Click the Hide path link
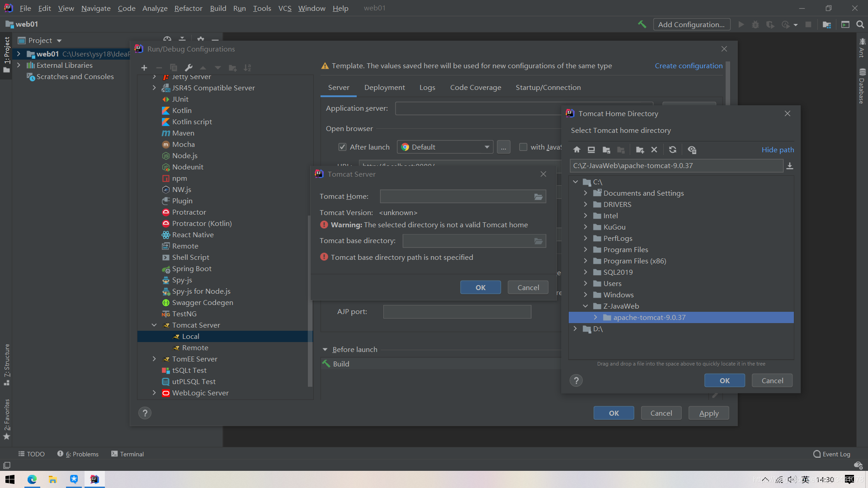This screenshot has width=868, height=488. pyautogui.click(x=778, y=150)
